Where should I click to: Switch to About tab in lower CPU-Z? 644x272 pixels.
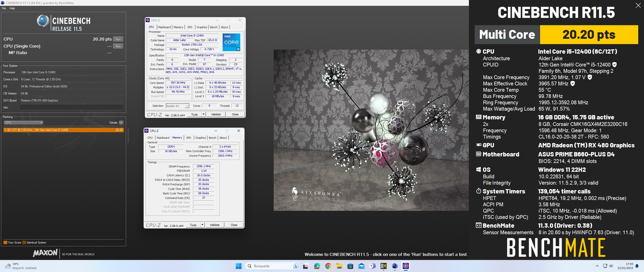pyautogui.click(x=223, y=138)
